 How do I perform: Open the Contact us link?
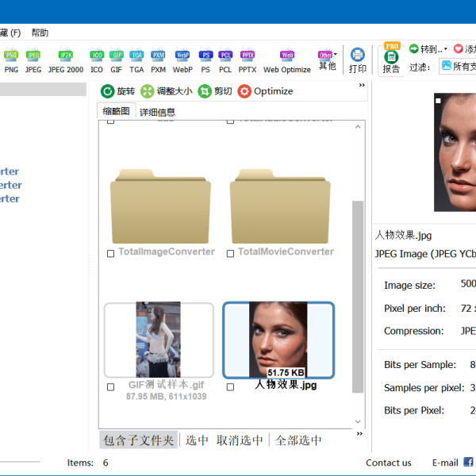pos(388,463)
